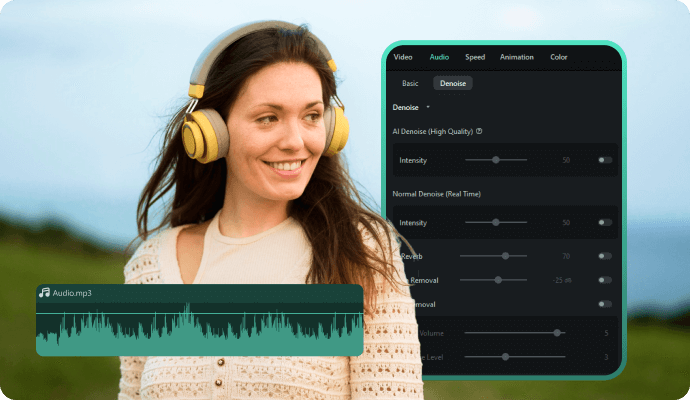This screenshot has width=690, height=400.
Task: Click the Volume slider handle
Action: pyautogui.click(x=557, y=333)
